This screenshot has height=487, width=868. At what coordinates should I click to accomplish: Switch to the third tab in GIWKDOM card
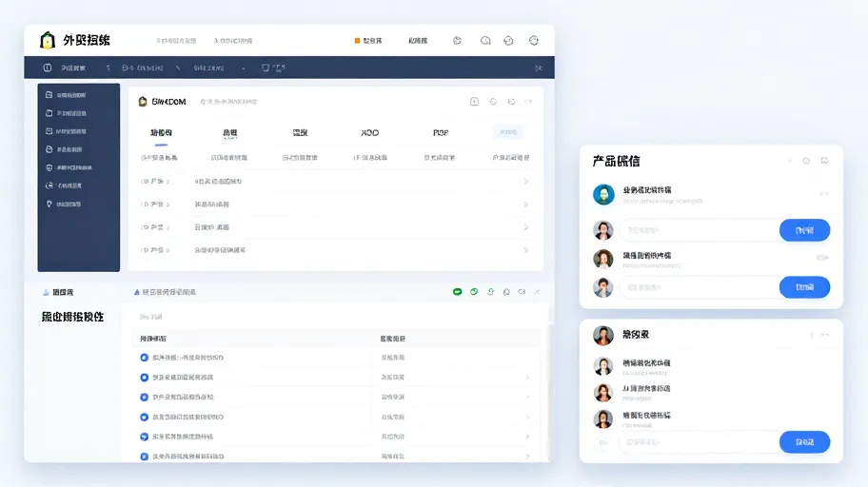coord(300,133)
